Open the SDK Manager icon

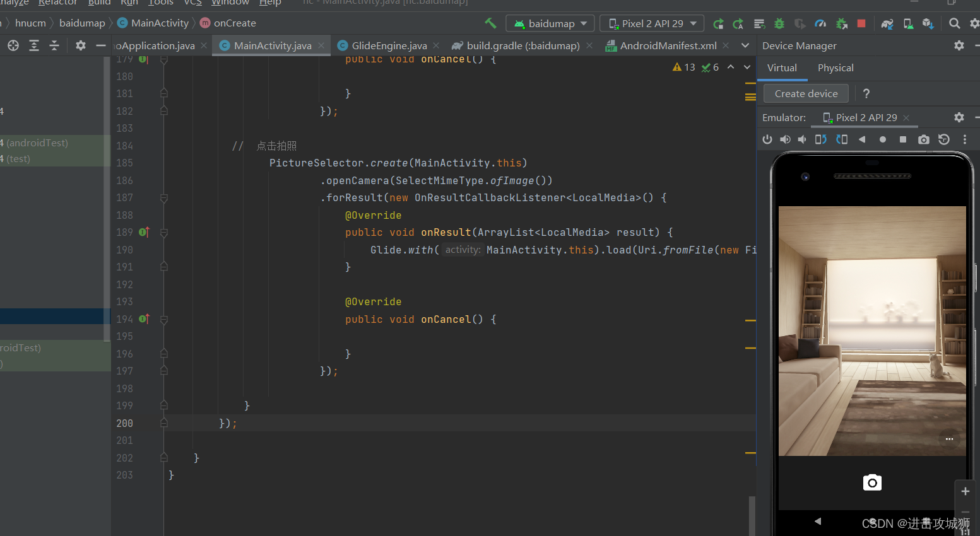(928, 23)
